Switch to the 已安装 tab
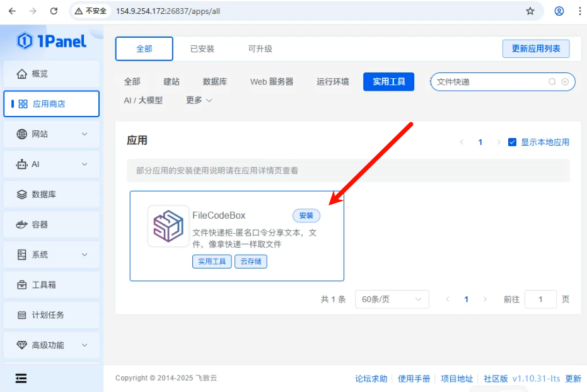This screenshot has width=587, height=392. coord(202,49)
